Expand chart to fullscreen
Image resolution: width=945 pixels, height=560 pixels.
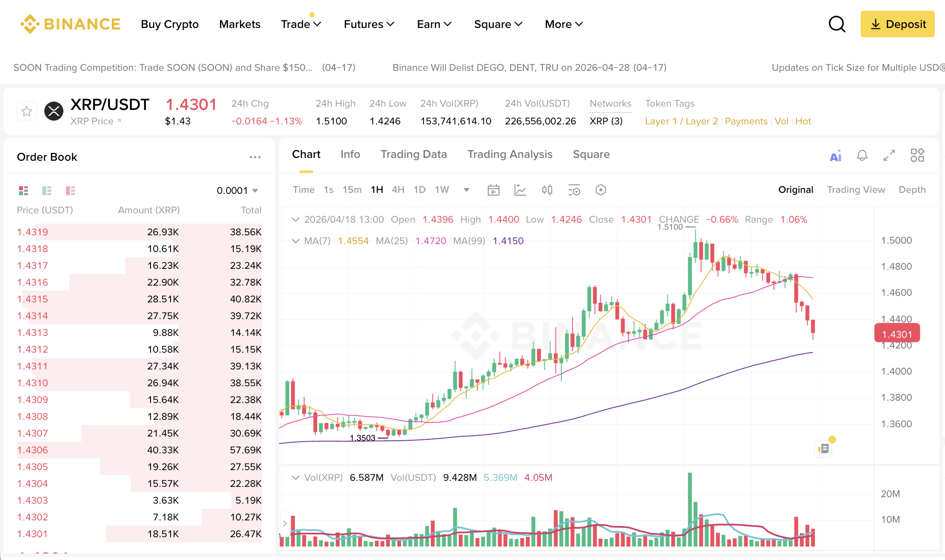(x=889, y=156)
